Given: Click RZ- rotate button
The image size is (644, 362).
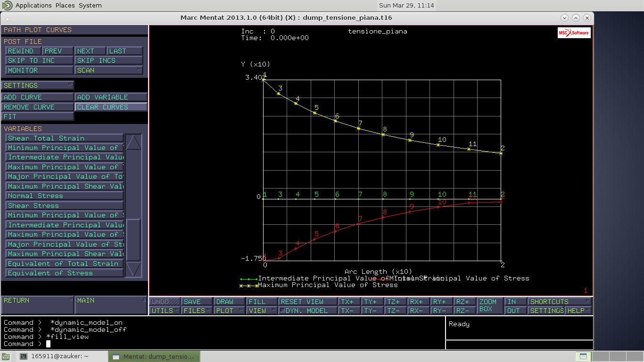Looking at the screenshot, I should [465, 311].
